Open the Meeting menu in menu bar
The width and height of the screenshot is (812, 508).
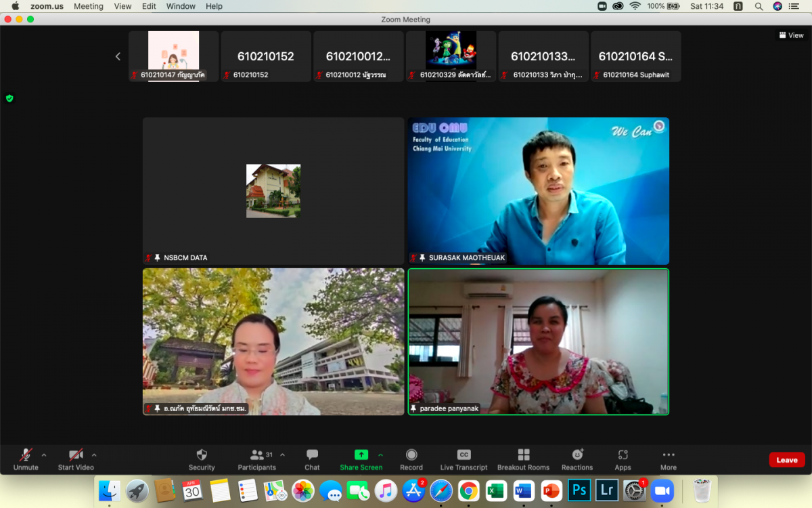89,6
